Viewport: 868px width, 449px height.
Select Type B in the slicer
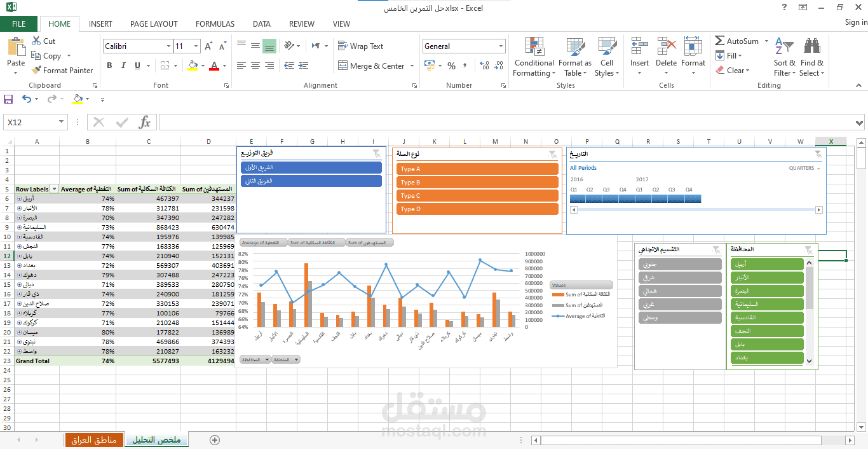click(477, 183)
